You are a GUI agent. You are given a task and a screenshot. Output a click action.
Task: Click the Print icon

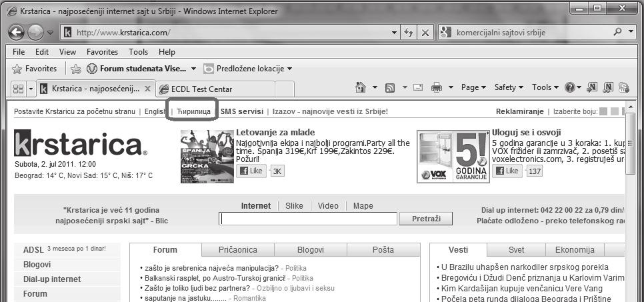437,87
